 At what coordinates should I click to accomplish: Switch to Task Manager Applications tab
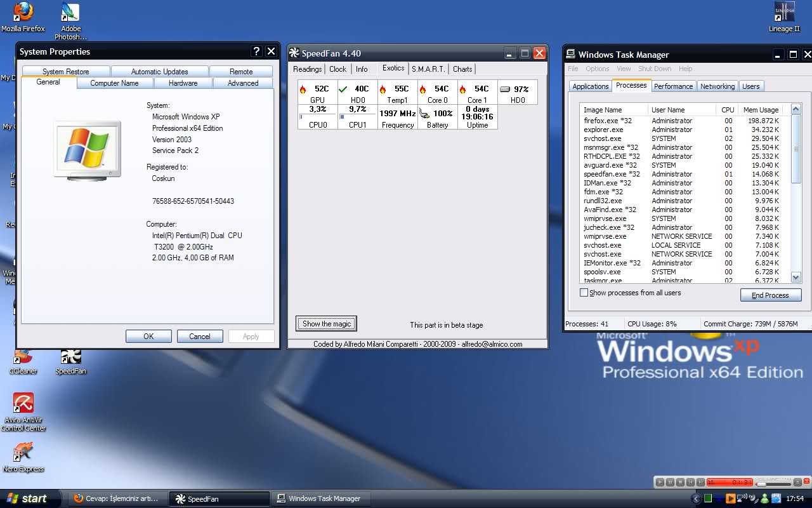[x=590, y=86]
